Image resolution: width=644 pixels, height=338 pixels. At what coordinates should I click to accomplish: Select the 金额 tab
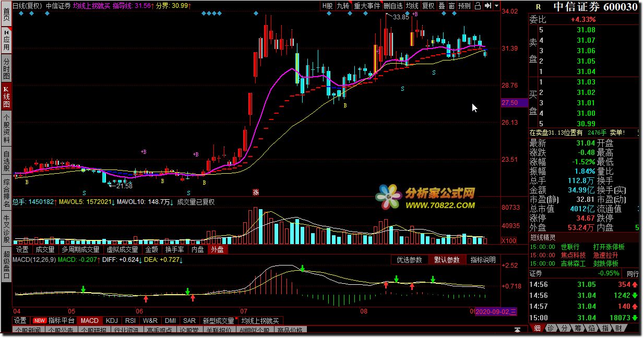coord(151,250)
